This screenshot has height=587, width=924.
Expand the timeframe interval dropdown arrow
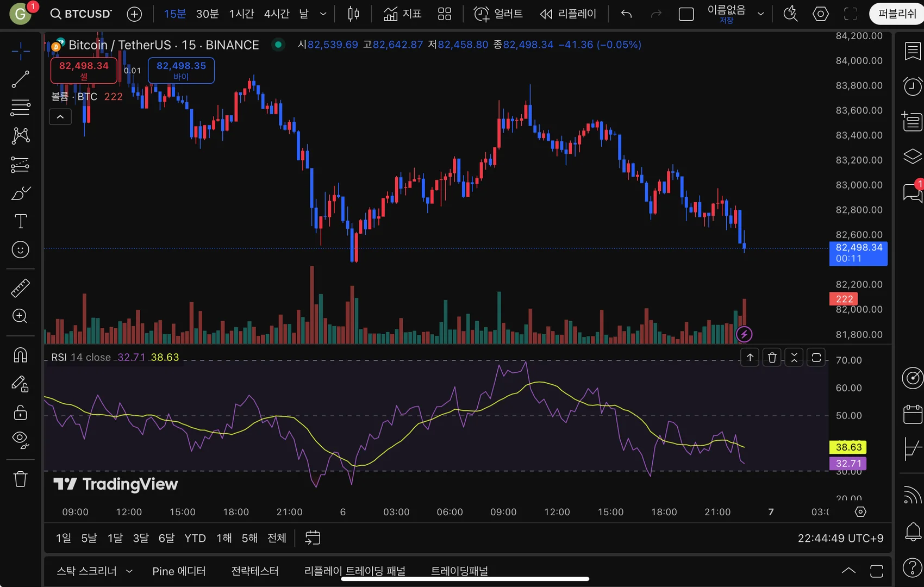pyautogui.click(x=323, y=14)
